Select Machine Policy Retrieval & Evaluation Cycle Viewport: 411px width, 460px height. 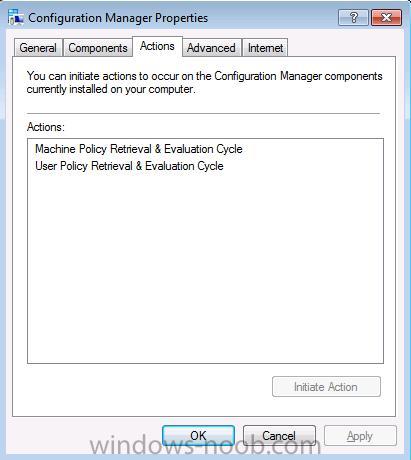[x=139, y=149]
